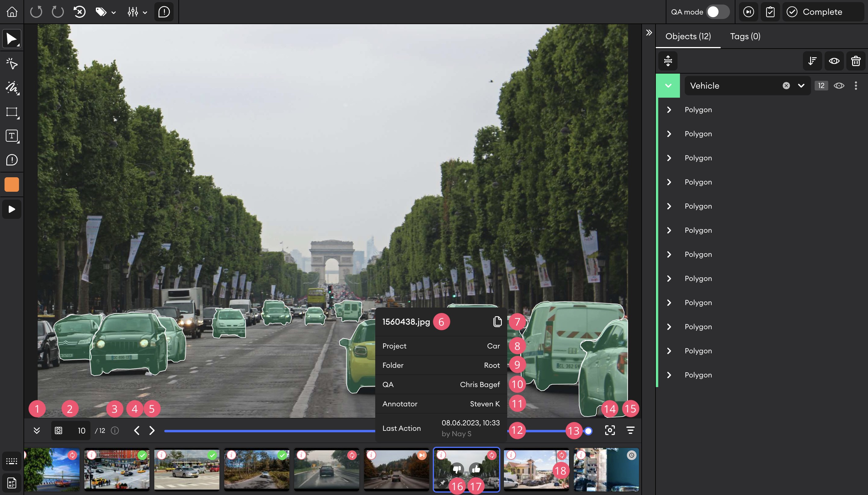This screenshot has width=868, height=495.
Task: Open the comment alert icon in top bar
Action: pos(164,12)
